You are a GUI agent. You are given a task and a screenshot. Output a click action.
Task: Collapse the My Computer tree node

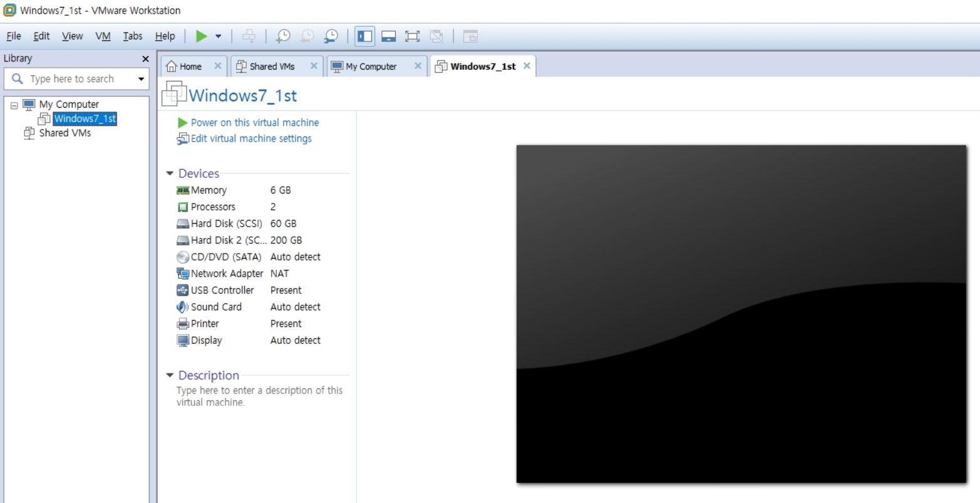(14, 105)
